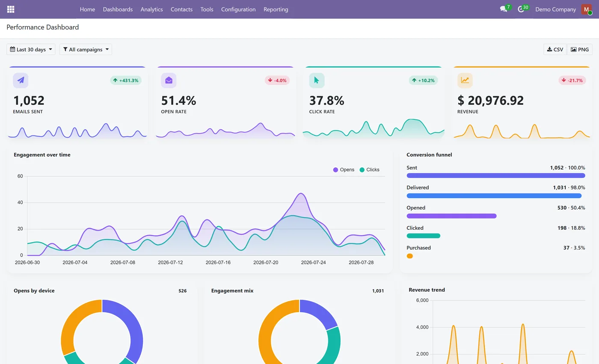The height and width of the screenshot is (364, 599).
Task: Click the Opens by device donut chart
Action: coord(102,332)
